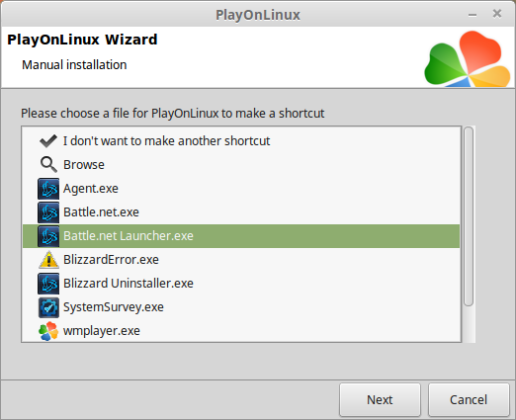516x420 pixels.
Task: Select Agent.exe from the file list
Action: (x=91, y=189)
